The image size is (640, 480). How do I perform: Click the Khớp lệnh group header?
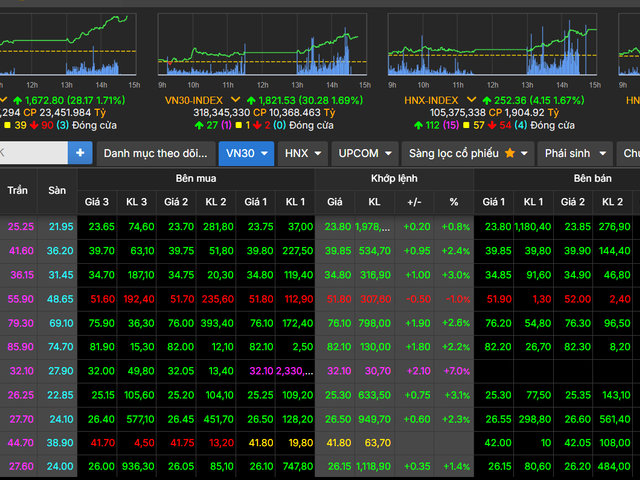coord(394,179)
